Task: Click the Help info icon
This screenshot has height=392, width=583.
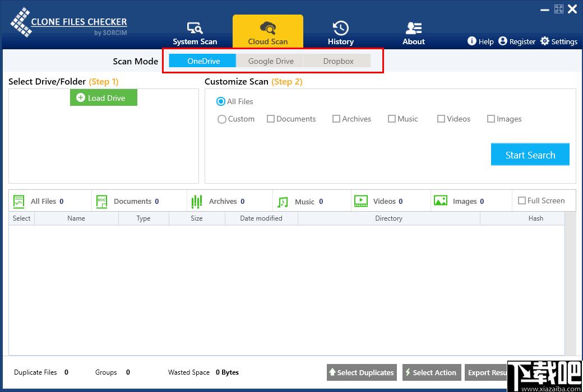Action: (471, 41)
